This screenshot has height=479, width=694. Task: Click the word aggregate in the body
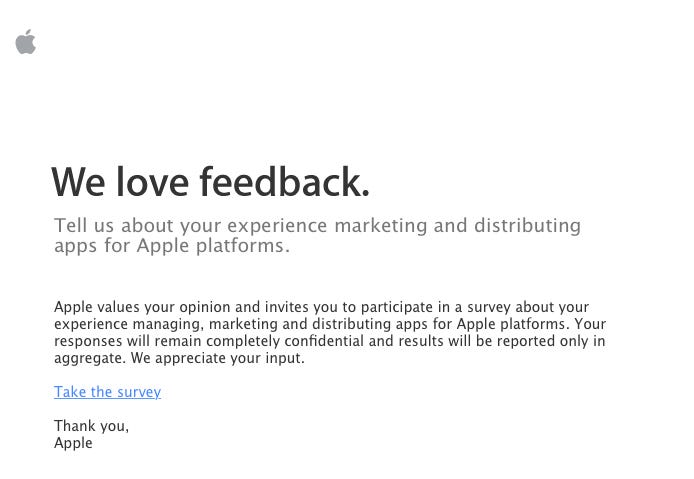pyautogui.click(x=87, y=358)
